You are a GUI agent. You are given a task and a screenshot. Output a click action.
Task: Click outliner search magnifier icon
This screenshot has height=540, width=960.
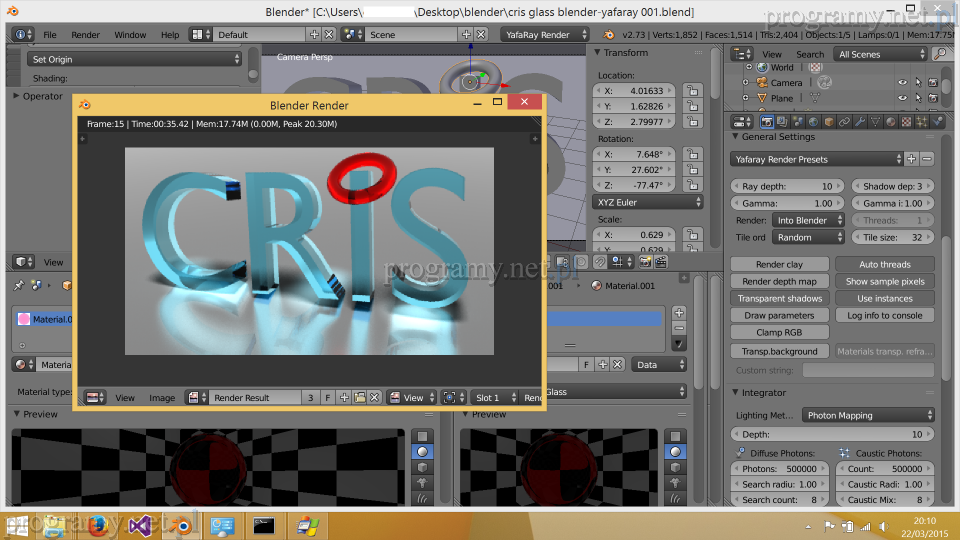(x=940, y=54)
